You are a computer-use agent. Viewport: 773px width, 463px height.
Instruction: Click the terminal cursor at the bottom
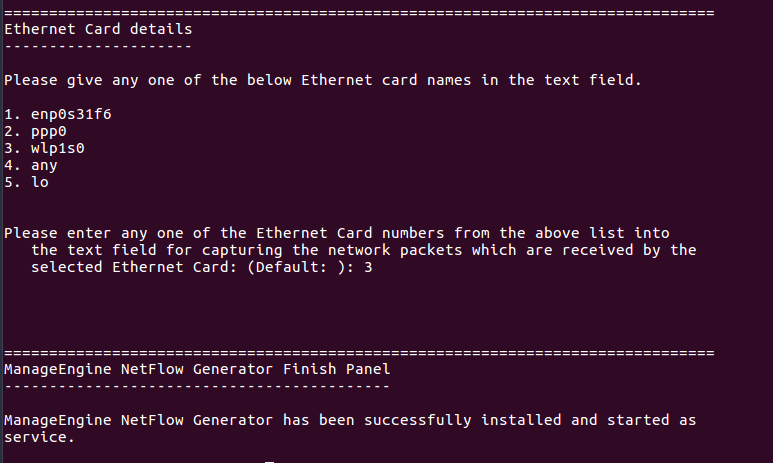[269, 461]
